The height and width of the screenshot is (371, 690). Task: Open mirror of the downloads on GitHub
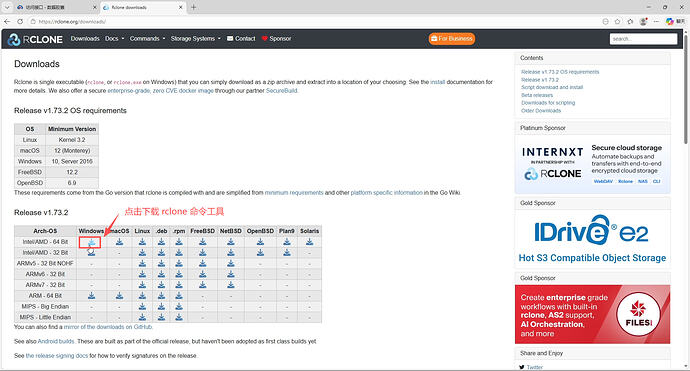[x=108, y=327]
